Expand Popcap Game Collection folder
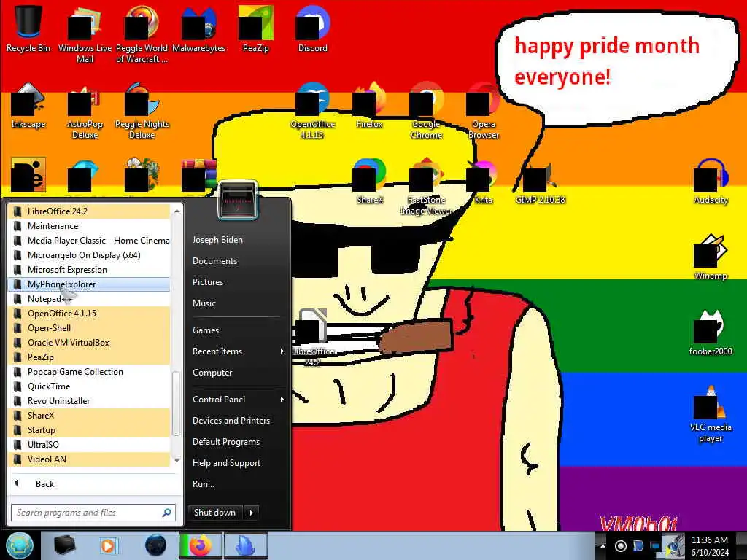This screenshot has height=560, width=747. coord(88,372)
